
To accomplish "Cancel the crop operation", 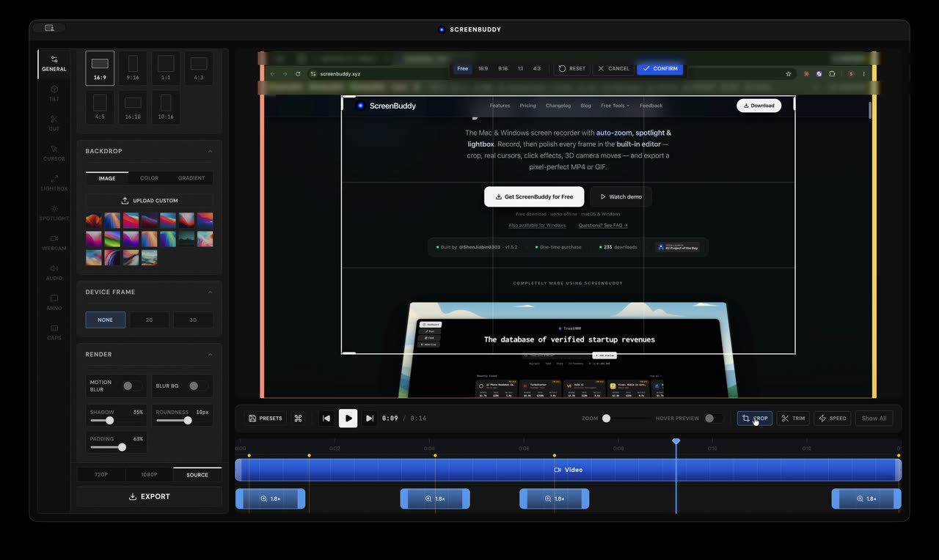I will tap(613, 68).
